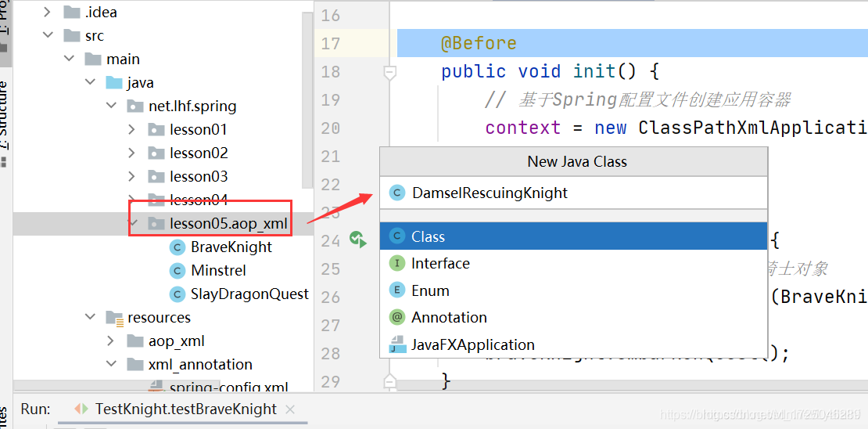
Task: Click the spring-config.xml file icon
Action: coord(157,387)
